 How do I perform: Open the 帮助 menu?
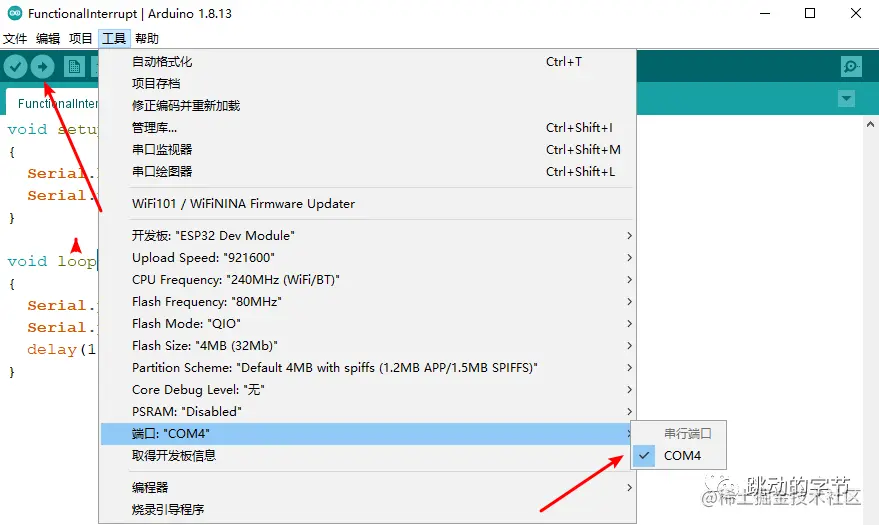(147, 38)
